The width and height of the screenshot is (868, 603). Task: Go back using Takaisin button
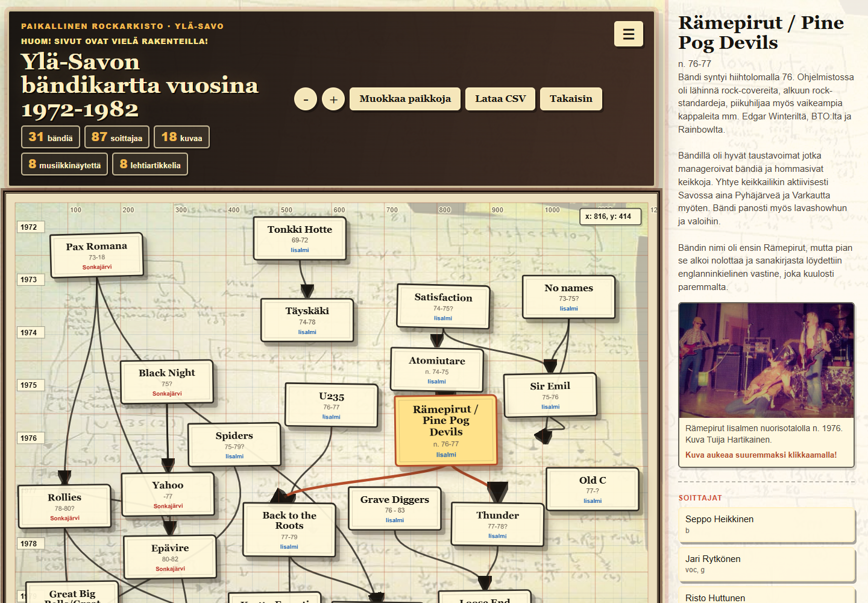tap(571, 99)
